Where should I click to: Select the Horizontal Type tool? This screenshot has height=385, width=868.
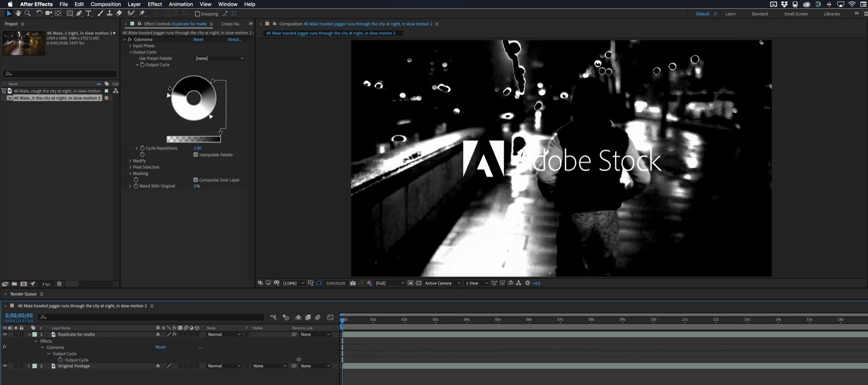point(89,14)
